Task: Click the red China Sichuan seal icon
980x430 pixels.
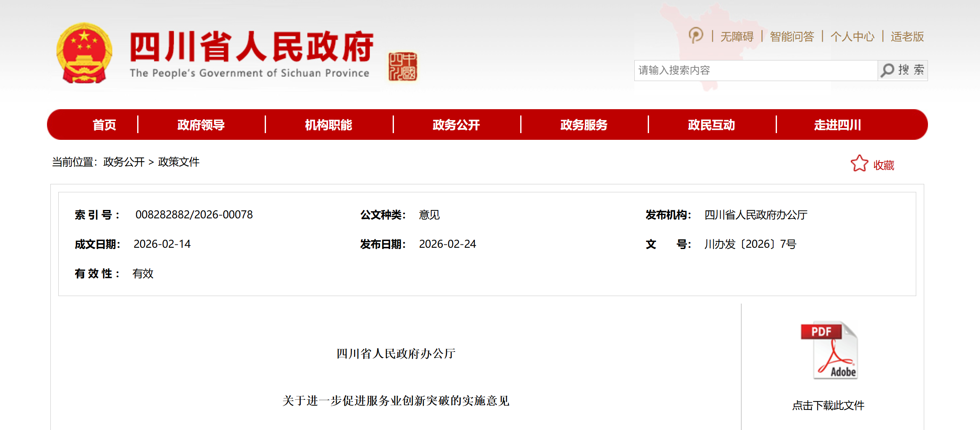Action: click(x=402, y=66)
